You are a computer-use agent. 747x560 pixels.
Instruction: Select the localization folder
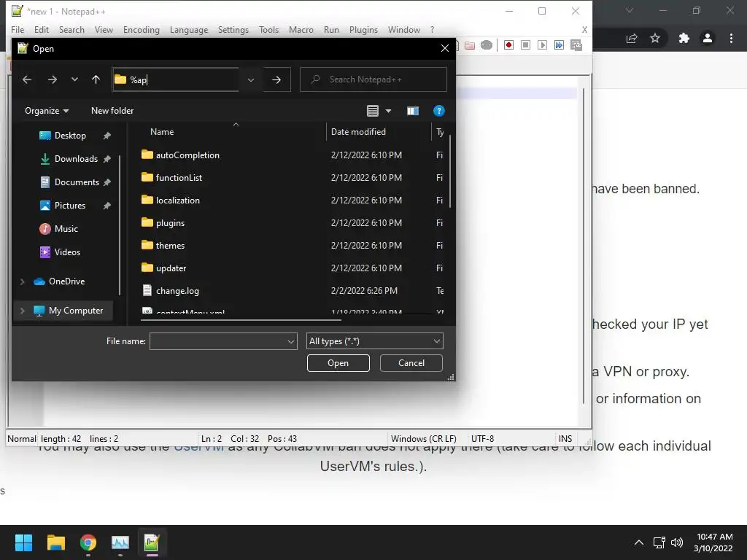177,201
